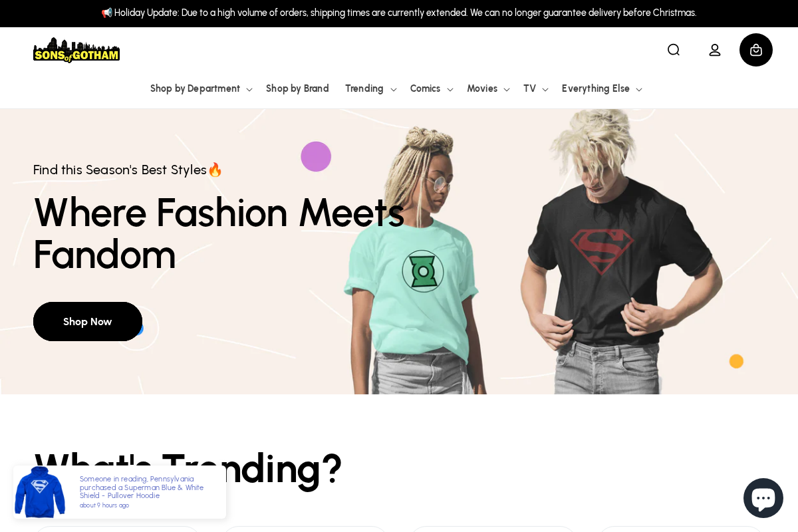The image size is (798, 532).
Task: Select Shop by Brand link
Action: [x=297, y=88]
